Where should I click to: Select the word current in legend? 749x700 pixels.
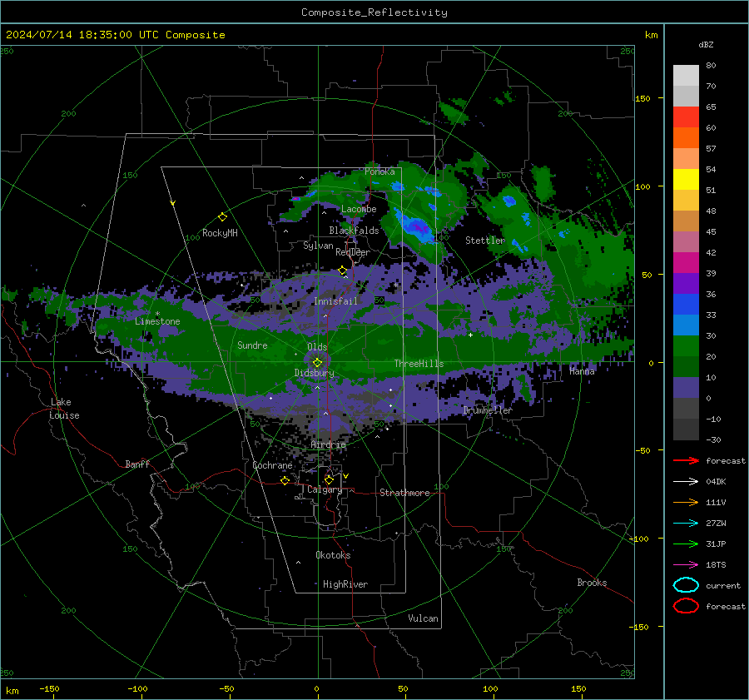[723, 585]
